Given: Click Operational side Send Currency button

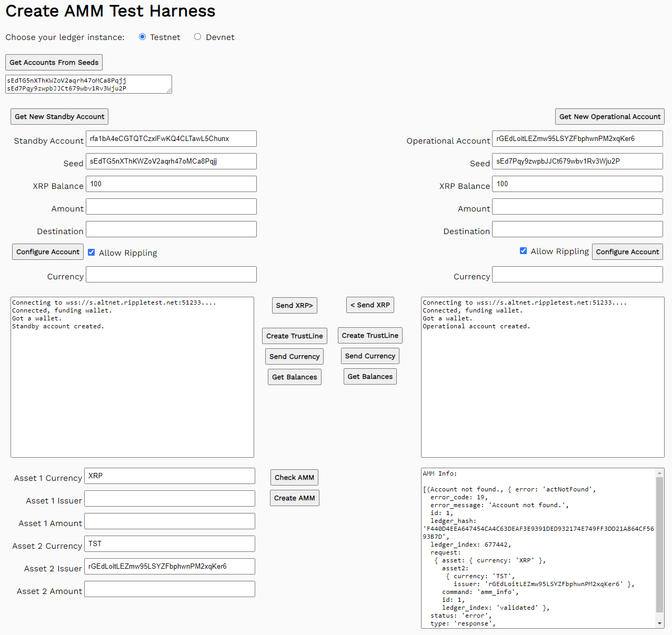Looking at the screenshot, I should point(370,356).
